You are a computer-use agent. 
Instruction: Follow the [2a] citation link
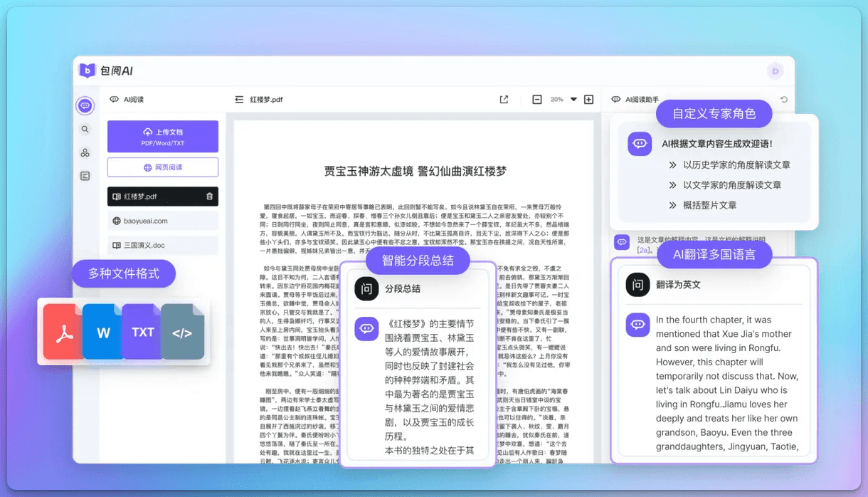(x=644, y=250)
